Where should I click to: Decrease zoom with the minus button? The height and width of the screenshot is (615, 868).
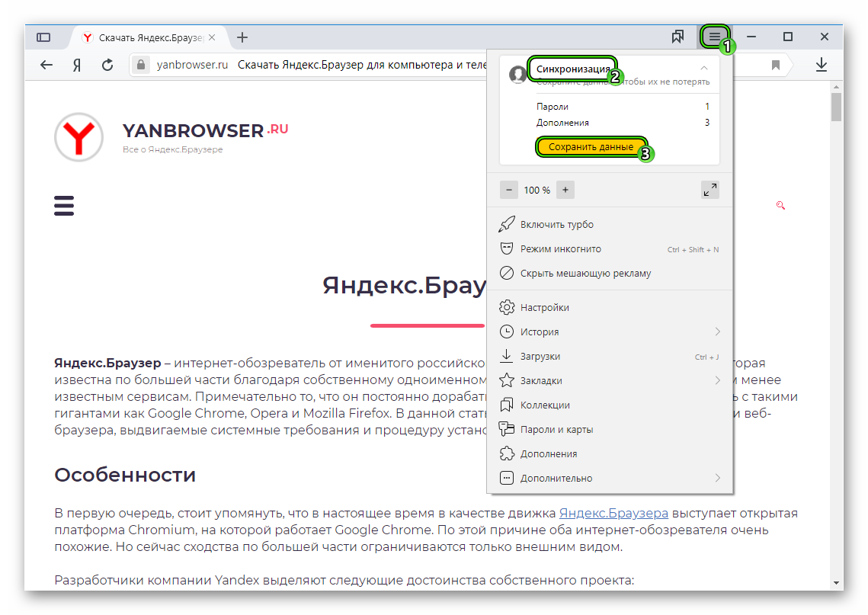(509, 190)
